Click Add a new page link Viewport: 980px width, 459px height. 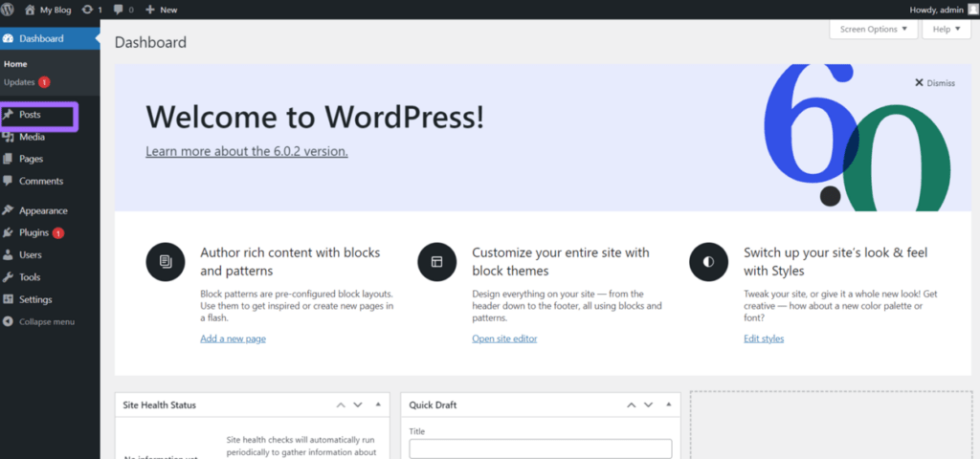click(234, 339)
